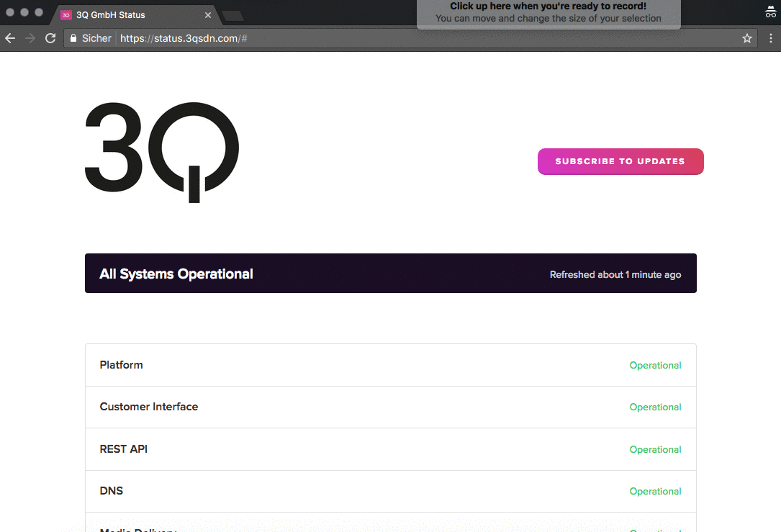Click the Operational status for Customer Interface
The width and height of the screenshot is (781, 532).
(655, 407)
